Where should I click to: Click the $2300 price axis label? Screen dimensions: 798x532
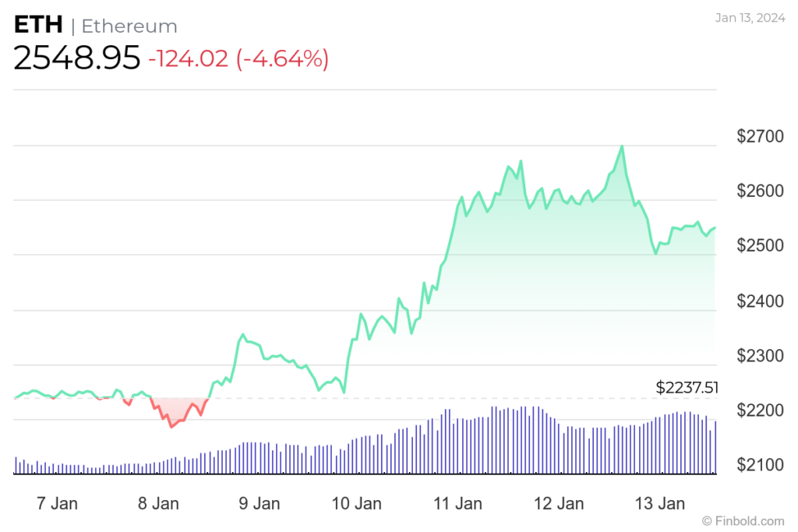pyautogui.click(x=761, y=355)
